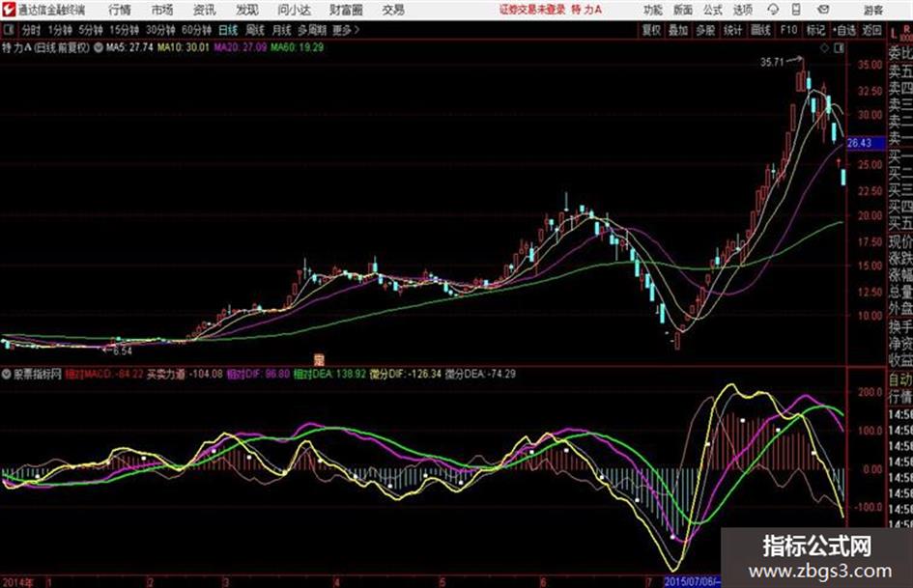Click the 微分DEA: -74.29 value
This screenshot has width=913, height=588.
480,375
